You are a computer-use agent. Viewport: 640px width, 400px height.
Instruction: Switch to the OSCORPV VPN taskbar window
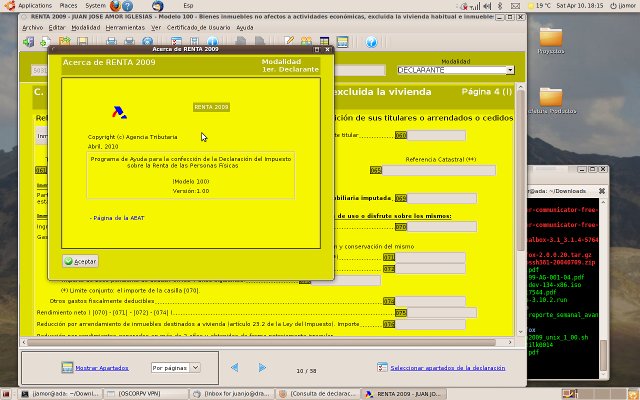(146, 394)
